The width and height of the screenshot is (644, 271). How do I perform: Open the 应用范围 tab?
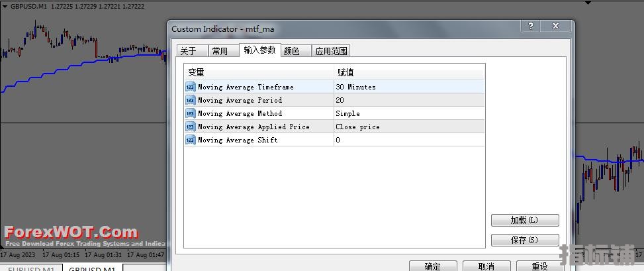(330, 51)
